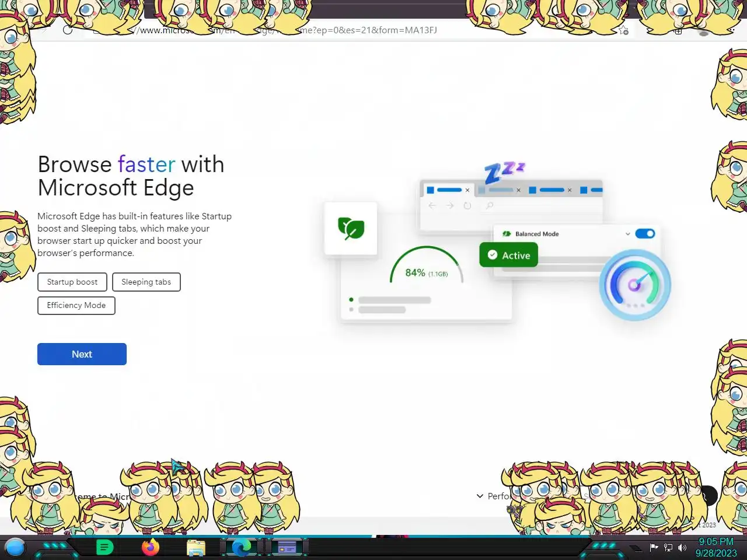Show hidden tray icons near the flag
The width and height of the screenshot is (747, 560).
[637, 548]
